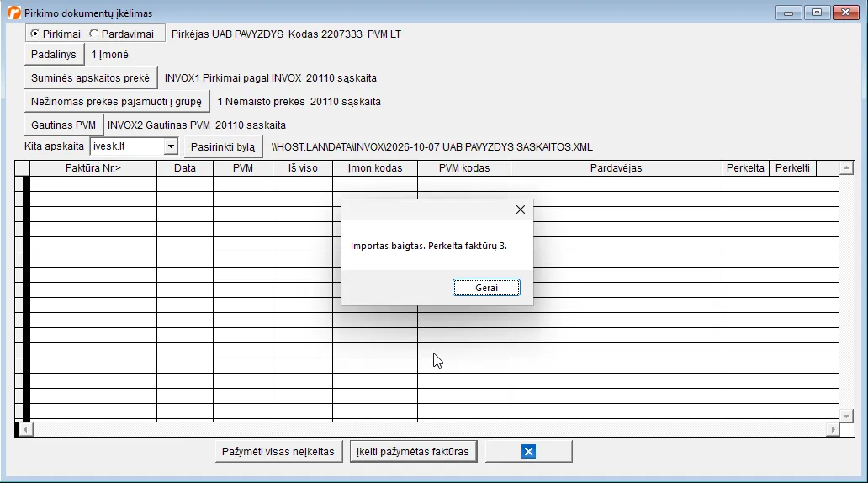This screenshot has width=868, height=483.
Task: Click the application icon in title bar
Action: coord(13,13)
